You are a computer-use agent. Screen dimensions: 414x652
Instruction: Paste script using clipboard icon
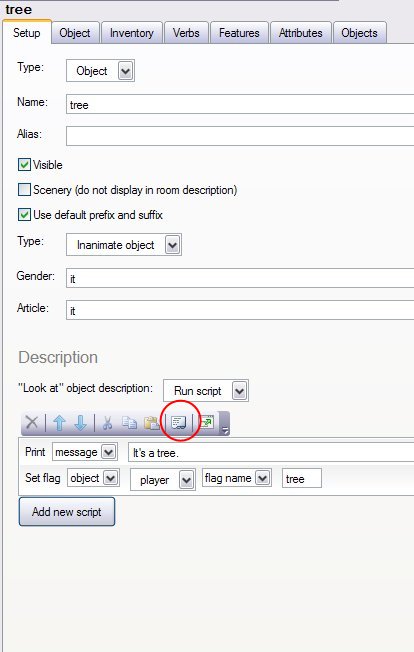pyautogui.click(x=151, y=423)
